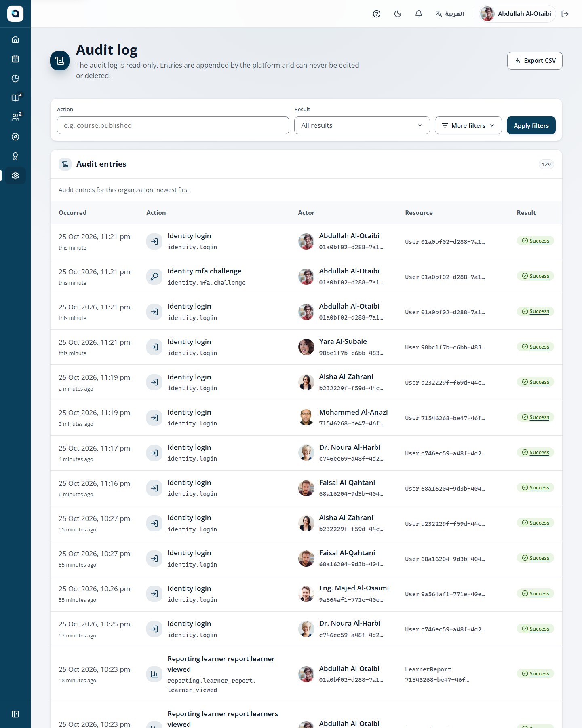Screen dimensions: 582x728
Task: Click Mohammed Al-Anazi actor name
Action: [353, 412]
